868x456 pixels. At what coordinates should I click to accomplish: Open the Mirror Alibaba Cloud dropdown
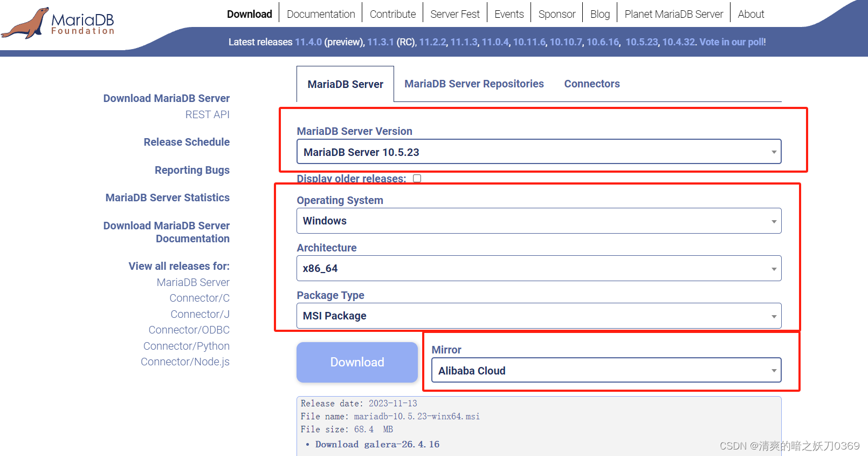pos(606,371)
